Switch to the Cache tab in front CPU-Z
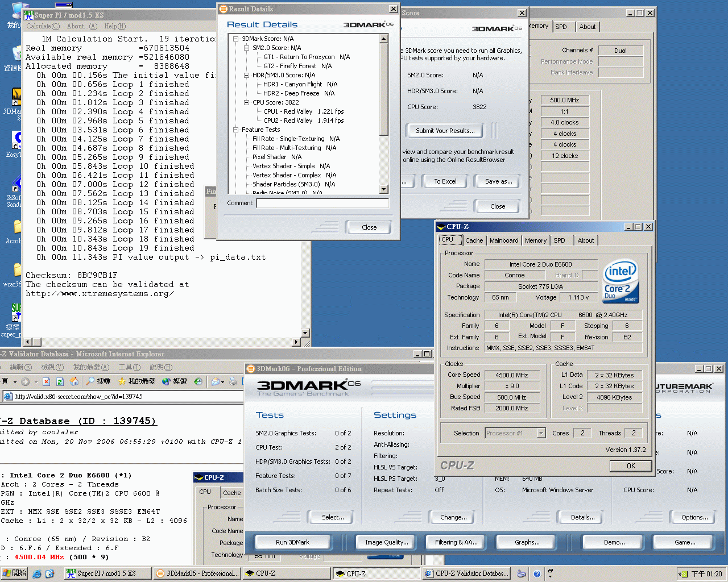This screenshot has height=582, width=728. click(474, 240)
